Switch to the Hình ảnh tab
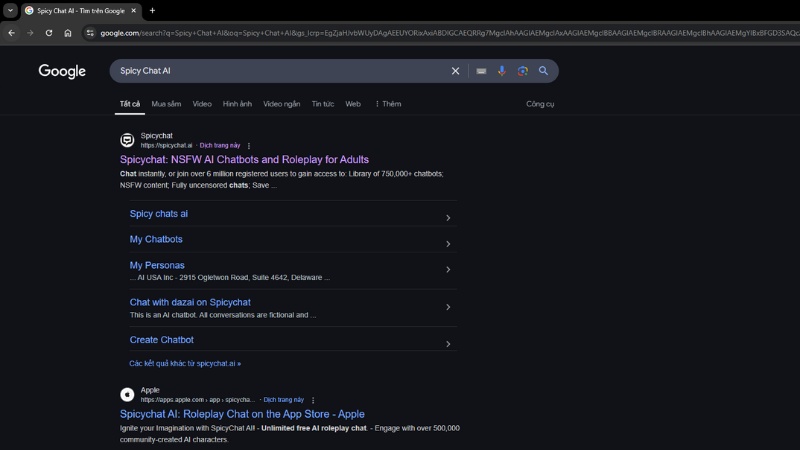Screen dimensions: 800x450 click(237, 104)
